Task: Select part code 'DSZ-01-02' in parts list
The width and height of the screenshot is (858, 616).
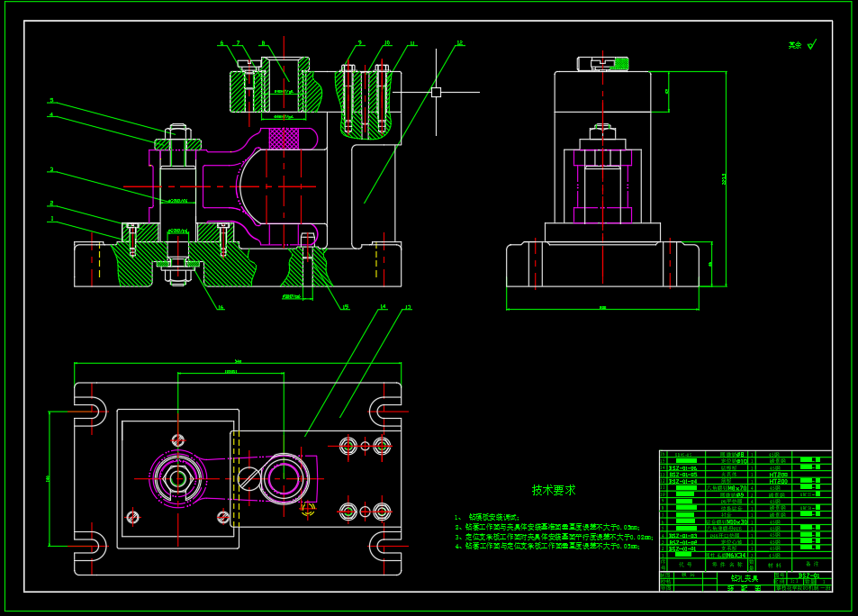Action: pos(683,542)
